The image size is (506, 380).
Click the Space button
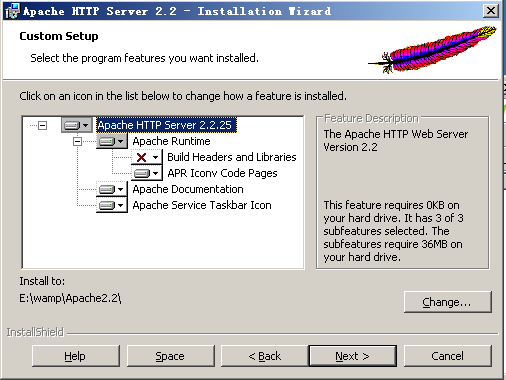click(171, 356)
